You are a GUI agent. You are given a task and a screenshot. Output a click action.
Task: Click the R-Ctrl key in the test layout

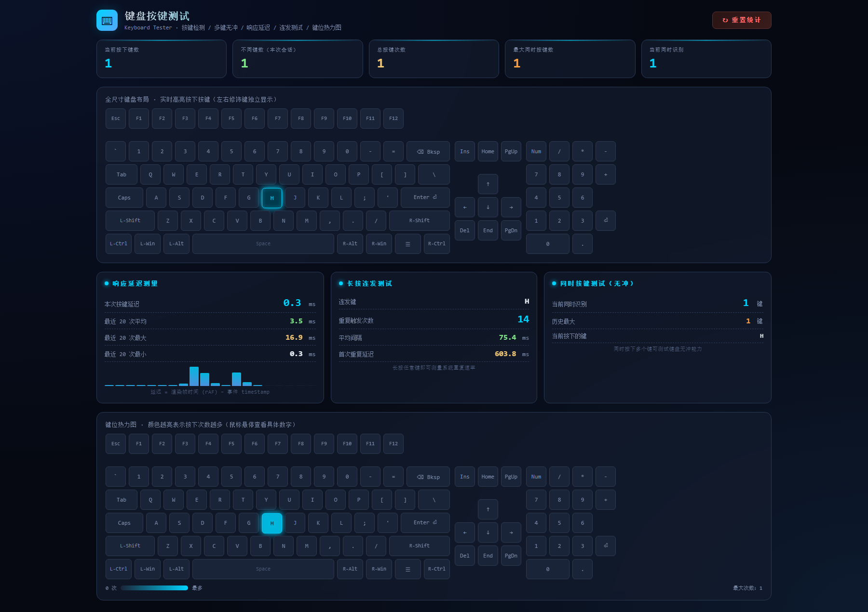coord(437,244)
